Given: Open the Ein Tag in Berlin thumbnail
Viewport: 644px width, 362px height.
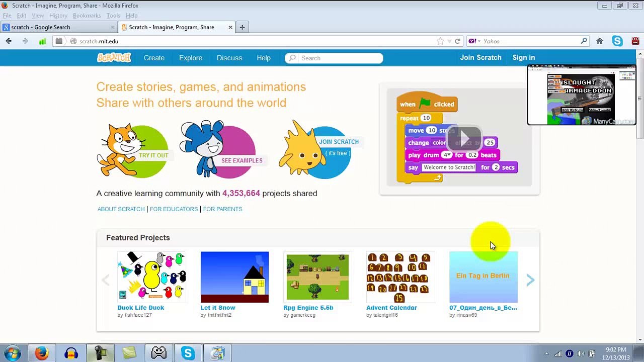Looking at the screenshot, I should coord(484,277).
